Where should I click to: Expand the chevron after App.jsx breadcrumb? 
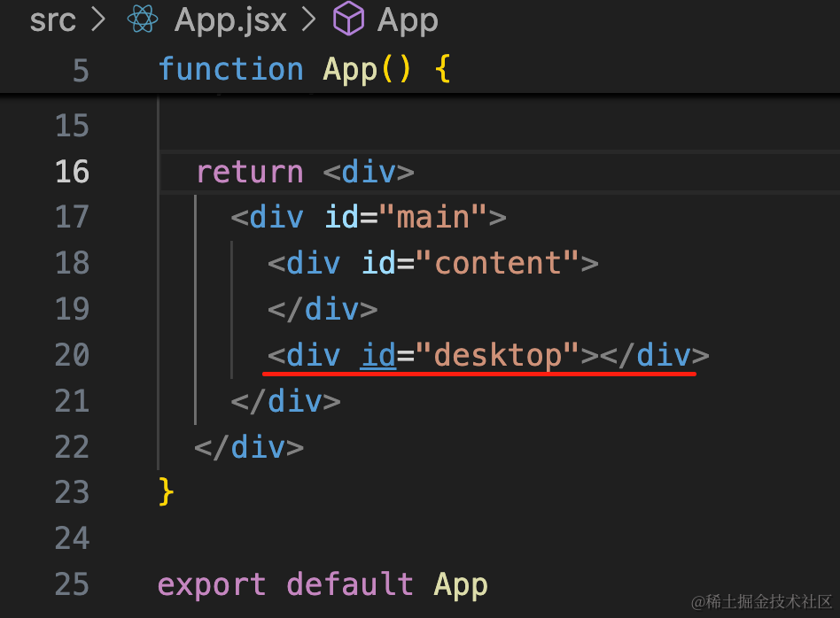[x=308, y=19]
